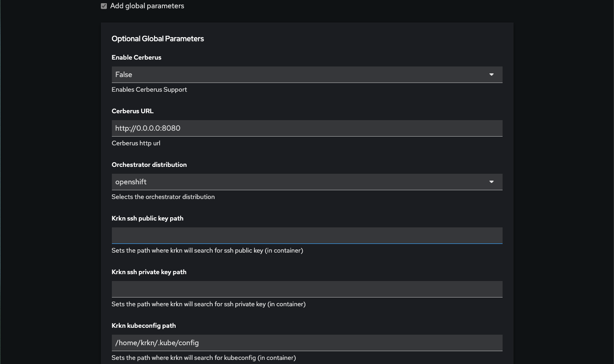
Task: Click the Krkn kubeconfig path field
Action: [x=307, y=342]
